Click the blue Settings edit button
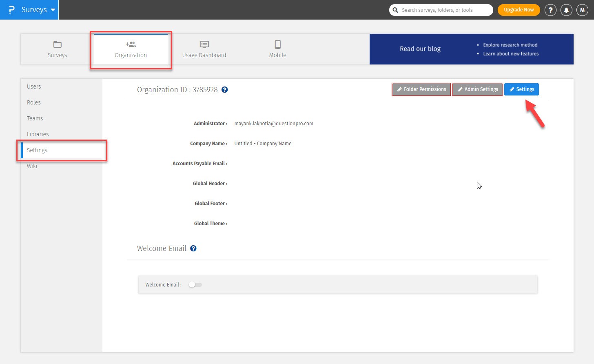This screenshot has width=594, height=364. tap(521, 89)
